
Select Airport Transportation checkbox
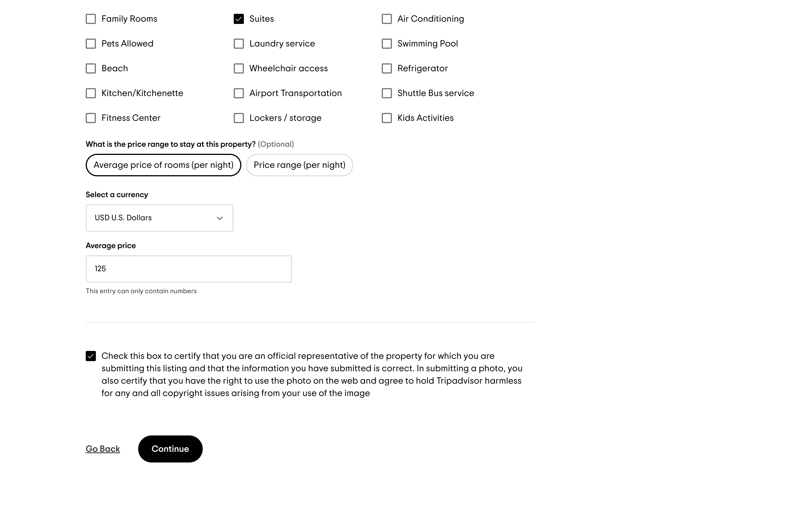(239, 93)
